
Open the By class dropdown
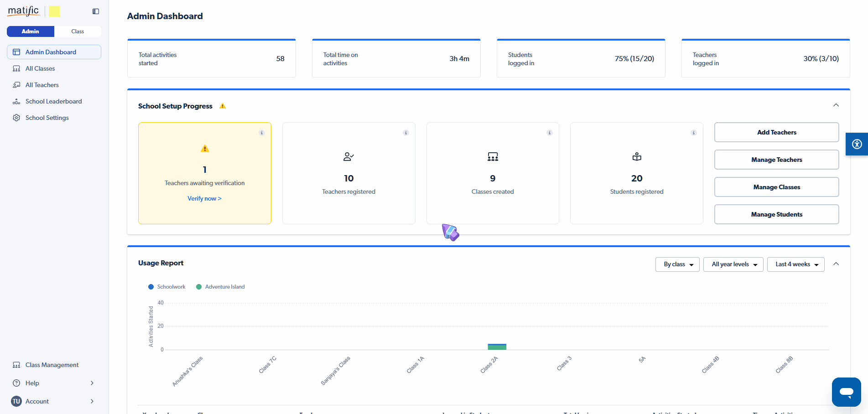(x=677, y=264)
